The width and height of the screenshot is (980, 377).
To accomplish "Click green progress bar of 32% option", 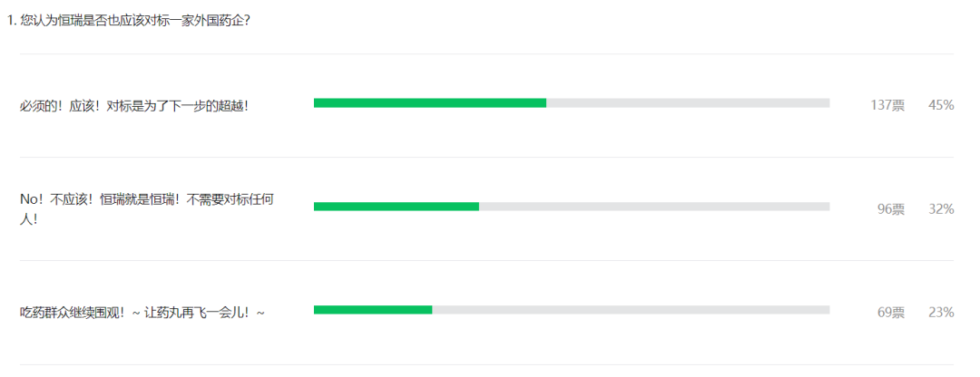I will [x=397, y=207].
